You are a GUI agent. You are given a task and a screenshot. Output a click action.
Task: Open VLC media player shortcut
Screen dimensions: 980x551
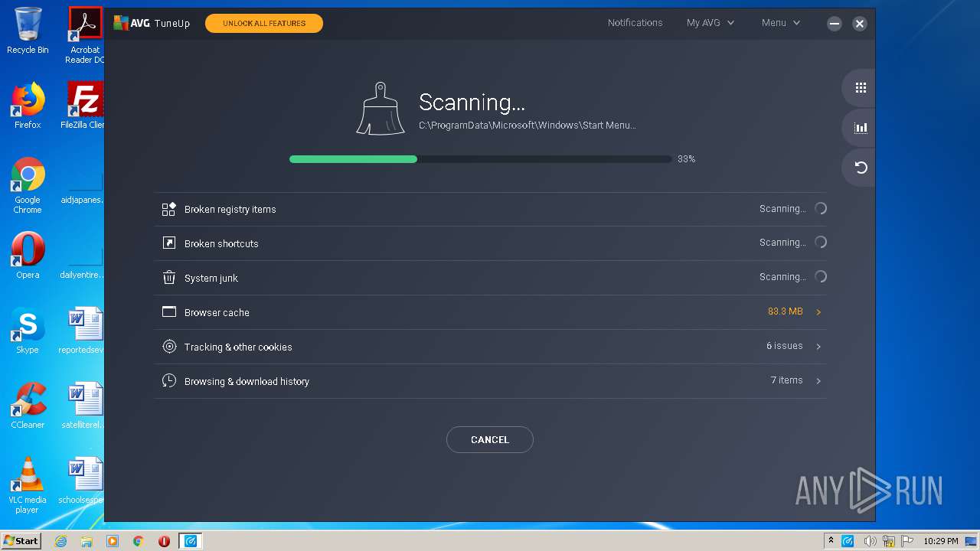(x=28, y=485)
